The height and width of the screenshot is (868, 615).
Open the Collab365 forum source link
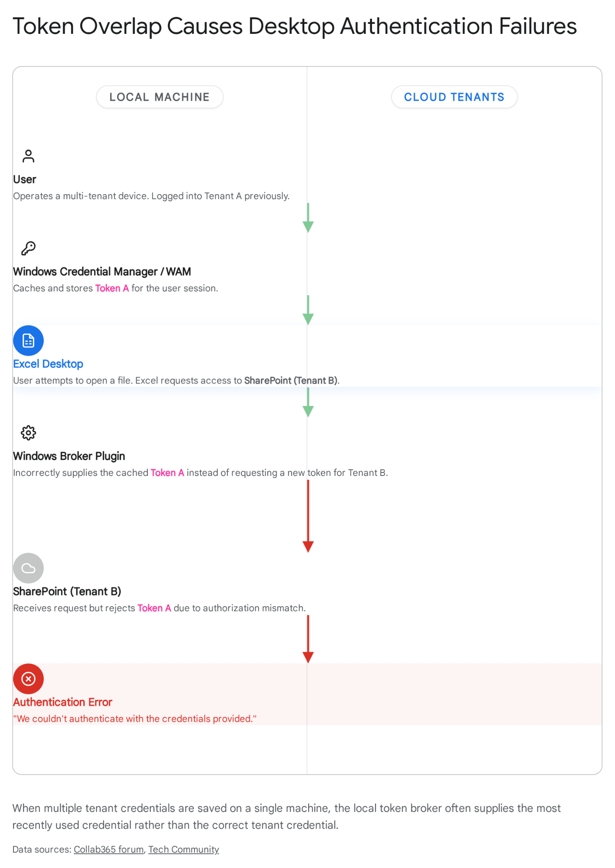[109, 849]
